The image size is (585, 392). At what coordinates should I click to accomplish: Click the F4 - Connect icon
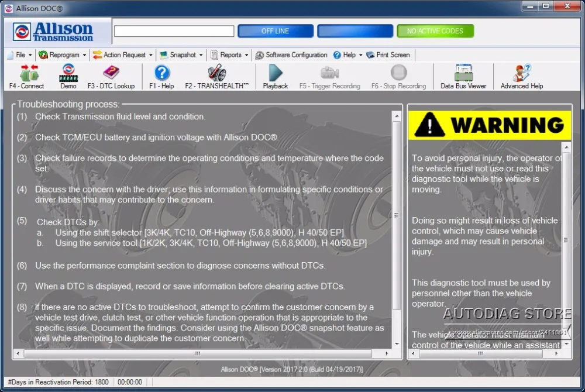tap(29, 73)
